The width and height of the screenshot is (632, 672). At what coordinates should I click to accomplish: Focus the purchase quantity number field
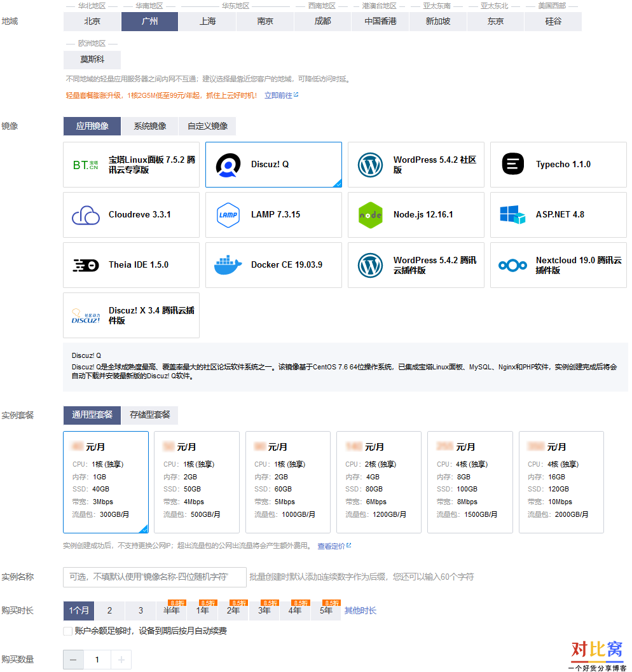[97, 659]
